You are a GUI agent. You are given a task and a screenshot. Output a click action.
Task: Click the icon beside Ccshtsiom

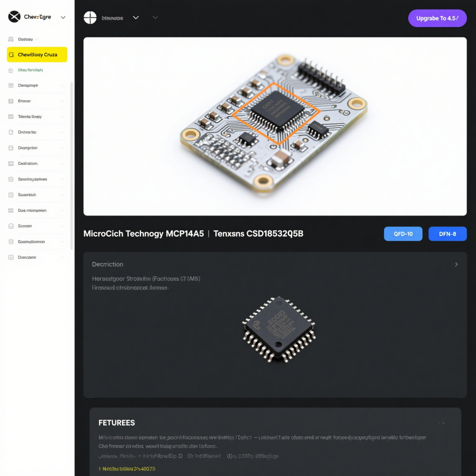point(11,164)
